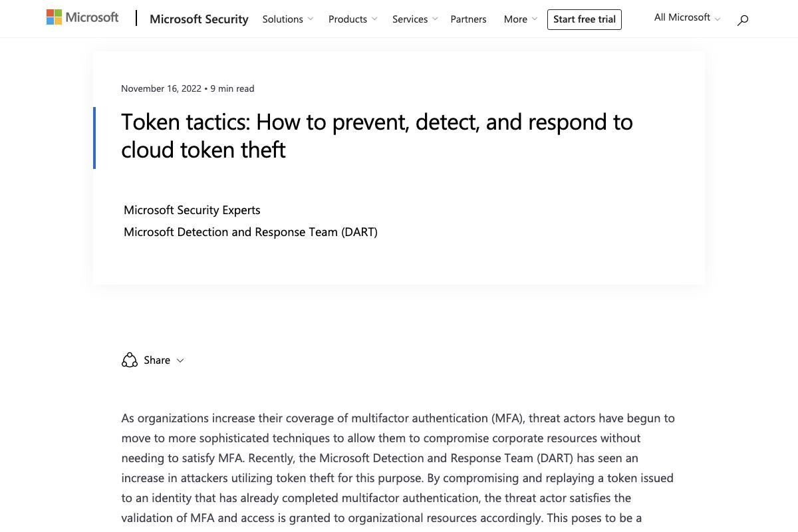Open the All Microsoft dropdown
This screenshot has width=798, height=532.
(687, 17)
